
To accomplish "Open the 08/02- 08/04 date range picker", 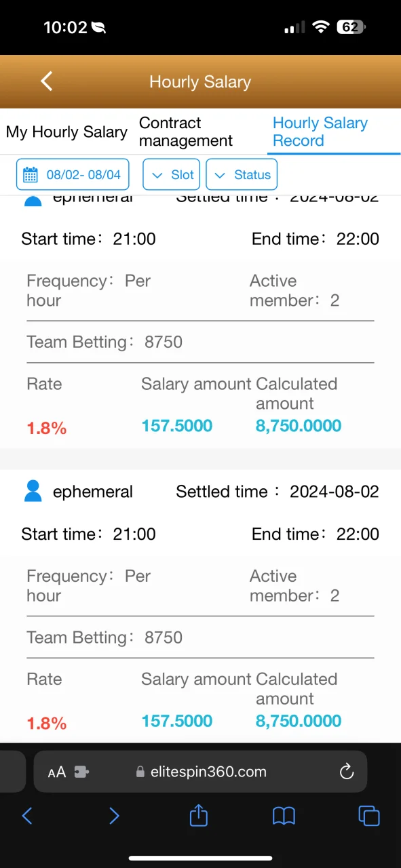I will (73, 175).
